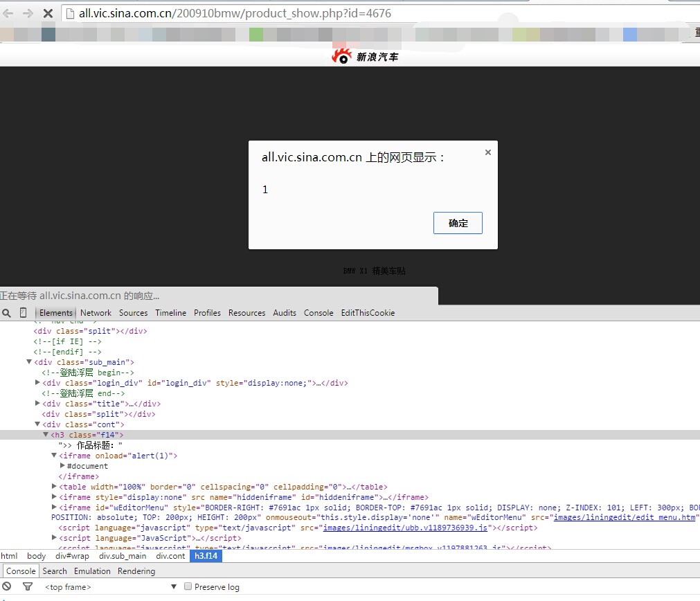The height and width of the screenshot is (601, 700).
Task: Open the edit_menu.htm src link
Action: 625,517
